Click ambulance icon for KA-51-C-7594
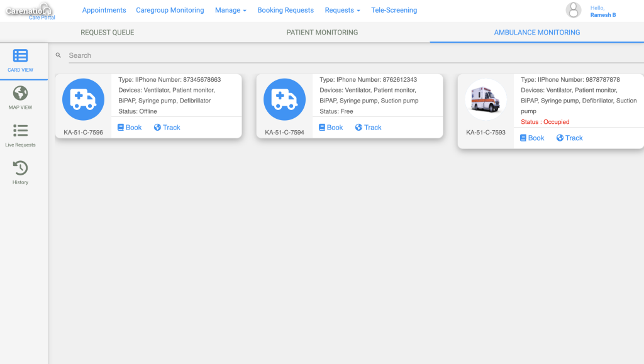The width and height of the screenshot is (644, 364). 284,99
